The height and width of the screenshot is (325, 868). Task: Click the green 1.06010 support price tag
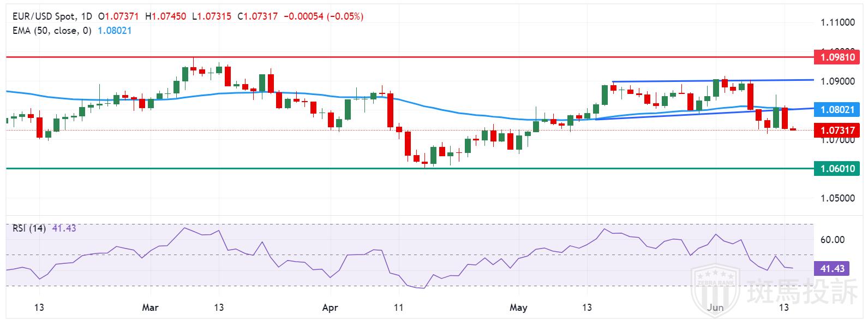point(836,168)
